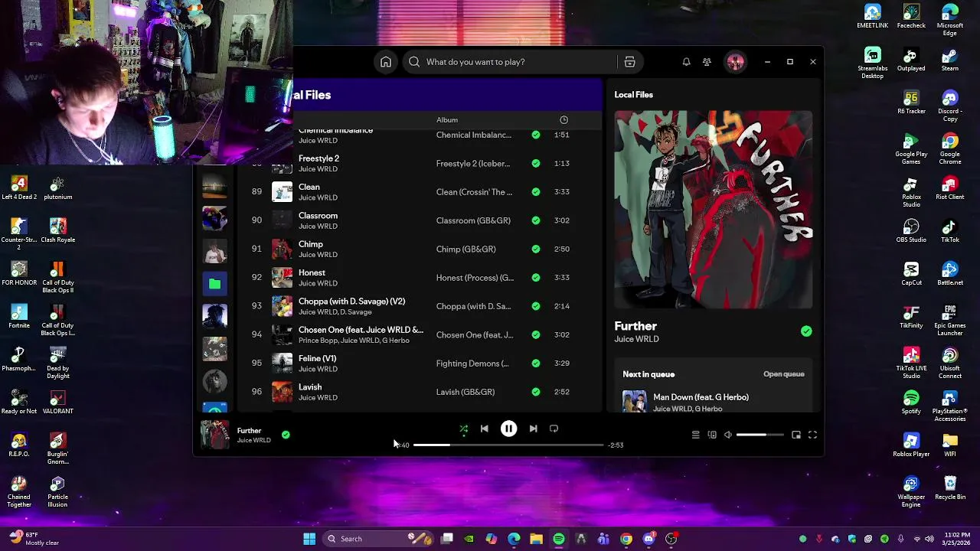Viewport: 980px width, 551px height.
Task: Sort tracks by the Album column header
Action: point(447,120)
